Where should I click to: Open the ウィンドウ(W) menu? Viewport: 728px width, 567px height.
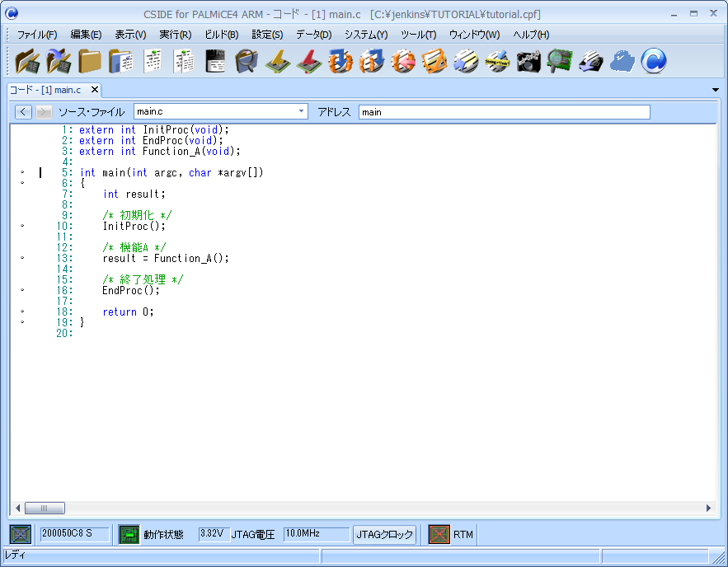(474, 35)
